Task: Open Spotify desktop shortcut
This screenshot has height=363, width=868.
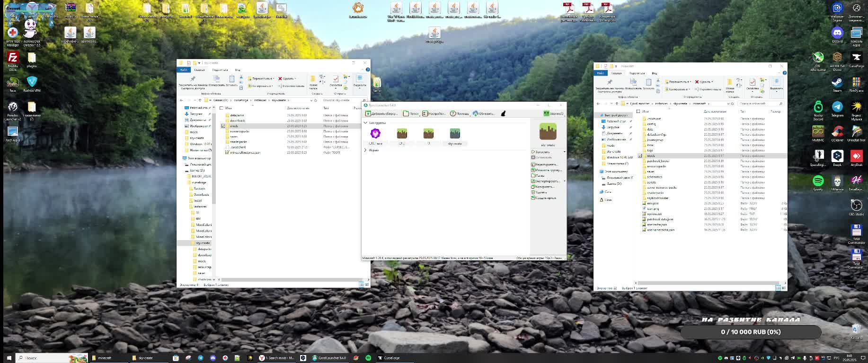Action: [x=818, y=183]
